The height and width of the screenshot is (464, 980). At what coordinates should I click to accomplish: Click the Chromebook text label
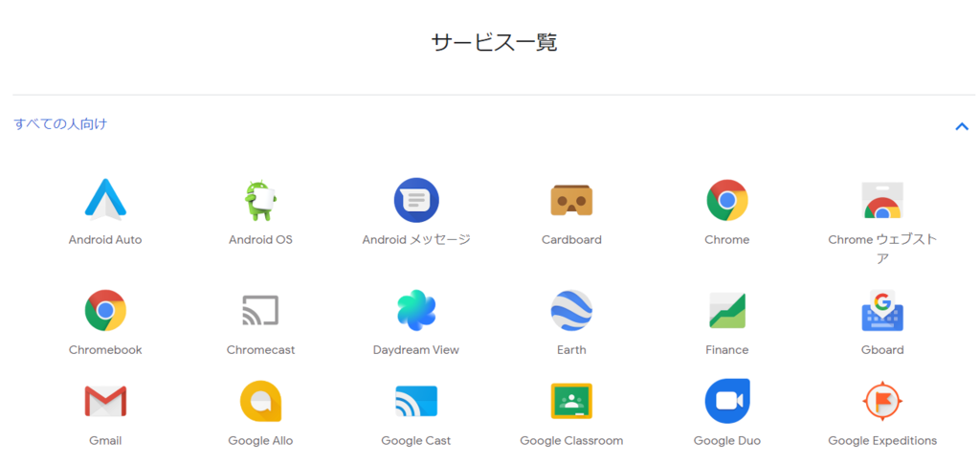[105, 350]
